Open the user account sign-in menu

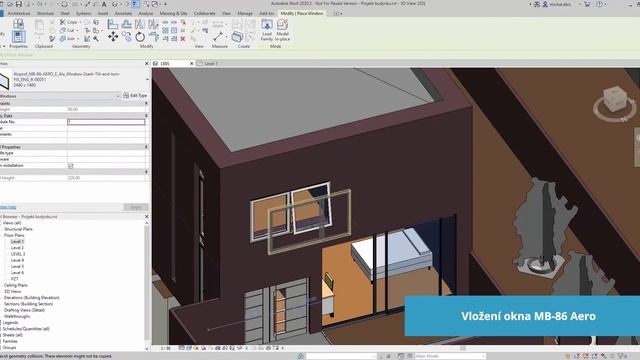click(x=558, y=4)
